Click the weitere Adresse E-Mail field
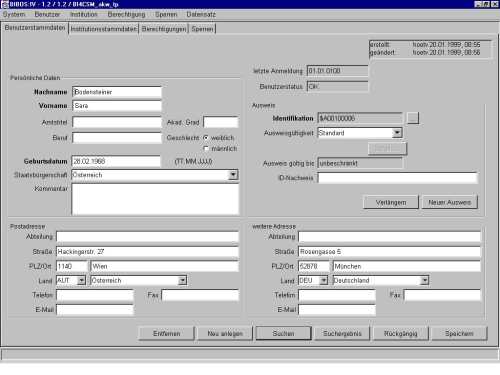The height and width of the screenshot is (375, 500). [x=337, y=310]
